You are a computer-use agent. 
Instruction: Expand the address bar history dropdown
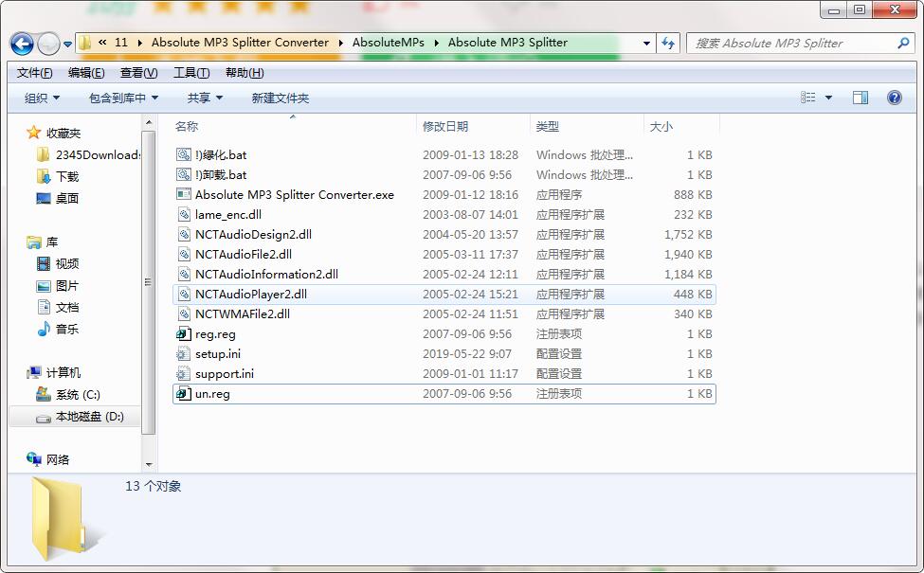tap(646, 43)
